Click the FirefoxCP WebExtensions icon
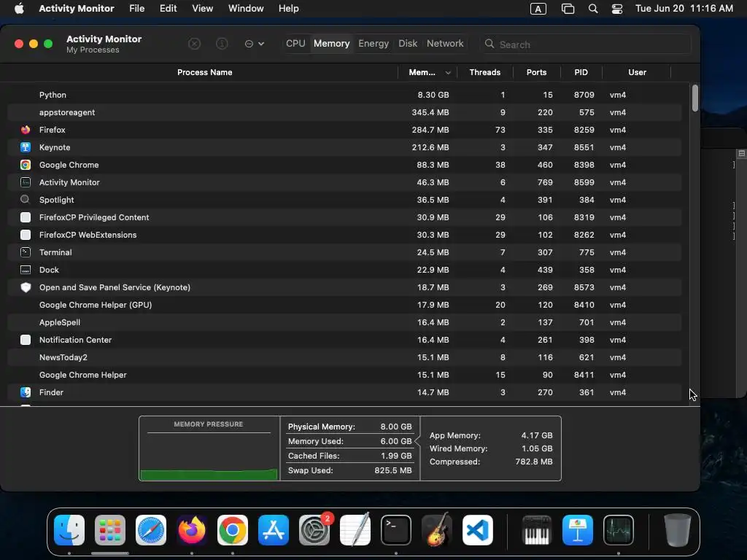Image resolution: width=747 pixels, height=560 pixels. pos(26,235)
